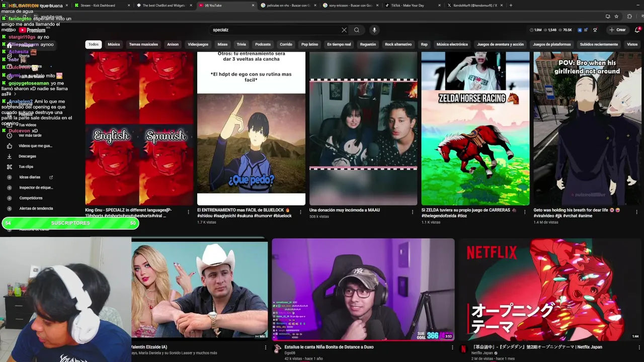Select the Videojuegos filter chip
The height and width of the screenshot is (362, 644).
(198, 44)
